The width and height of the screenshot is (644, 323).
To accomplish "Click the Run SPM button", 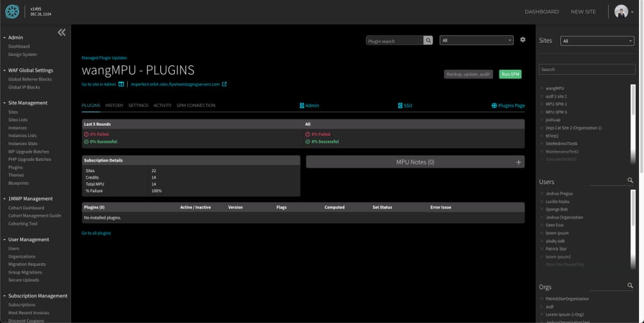I will (x=510, y=74).
